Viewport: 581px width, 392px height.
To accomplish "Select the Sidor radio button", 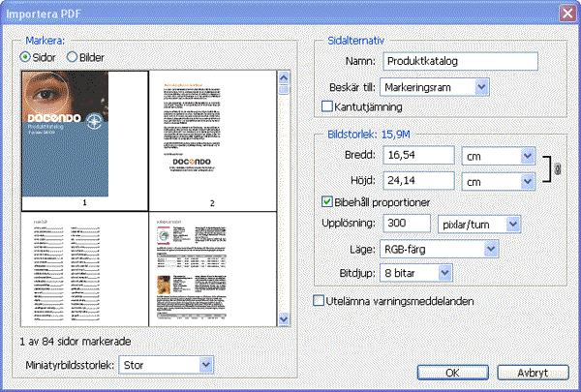I will (26, 57).
